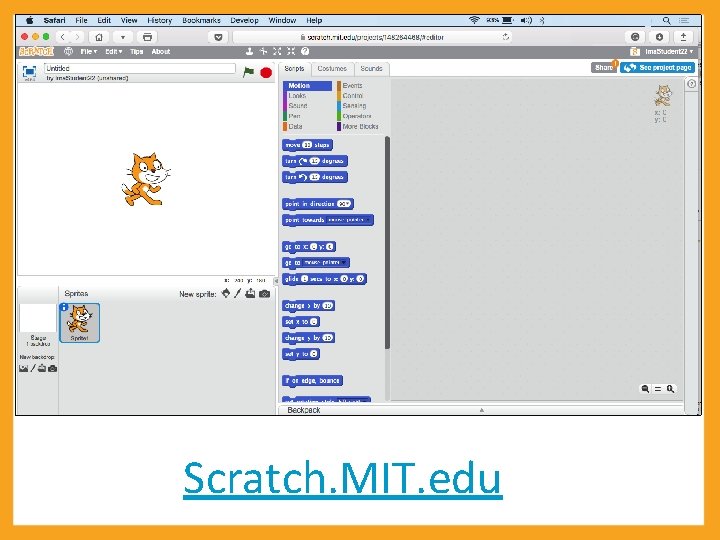Collapse the stage with small arrow

pyautogui.click(x=276, y=281)
